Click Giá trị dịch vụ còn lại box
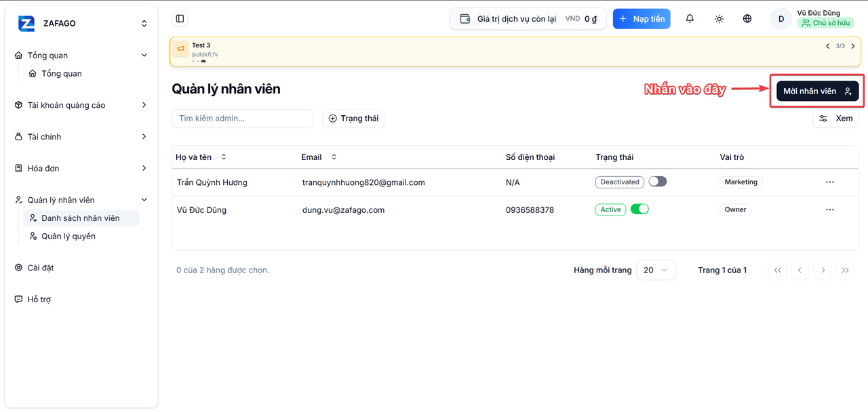The width and height of the screenshot is (868, 412). tap(528, 19)
